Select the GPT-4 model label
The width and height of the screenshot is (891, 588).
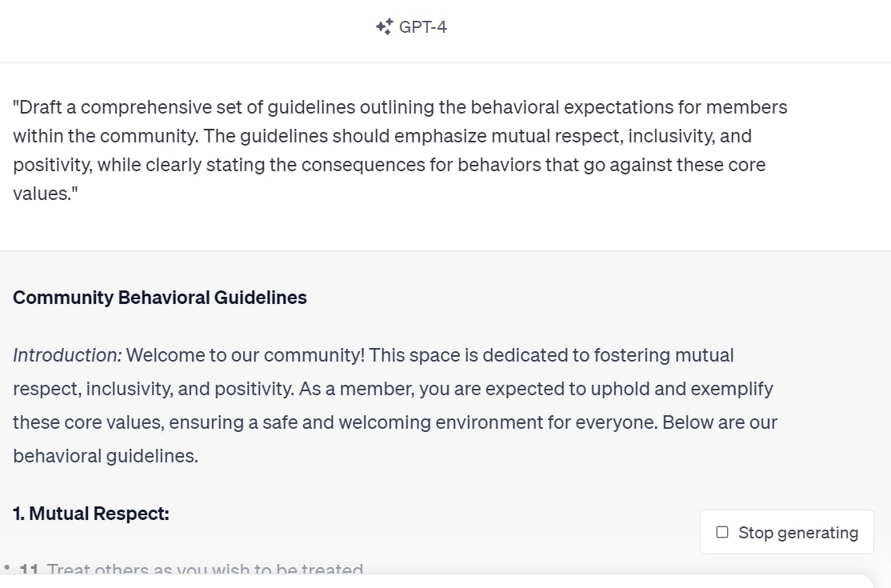(422, 27)
